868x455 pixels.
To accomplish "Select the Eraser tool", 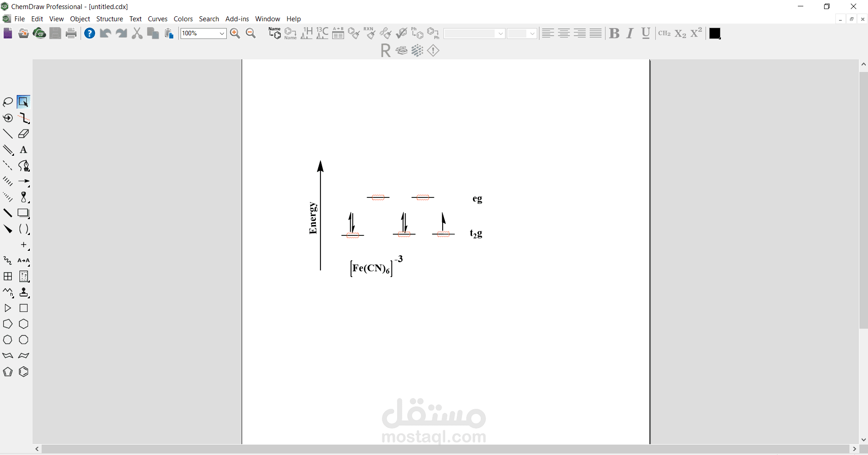I will (24, 134).
